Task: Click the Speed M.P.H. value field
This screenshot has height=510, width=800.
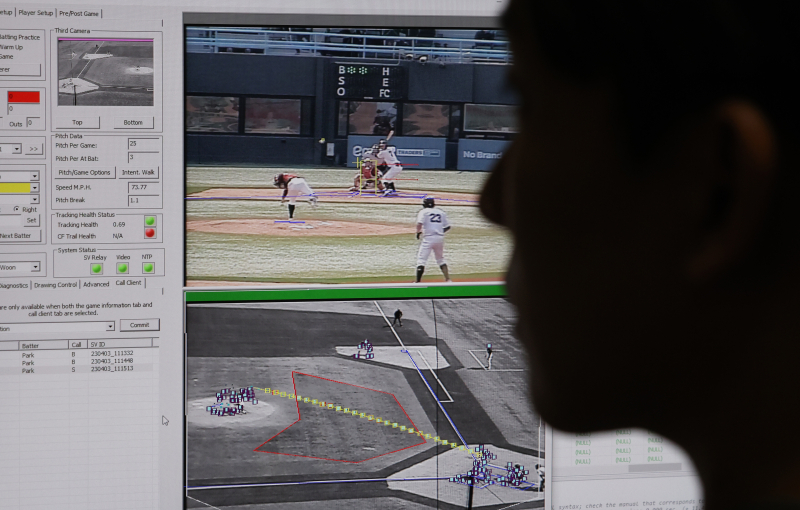Action: point(143,187)
